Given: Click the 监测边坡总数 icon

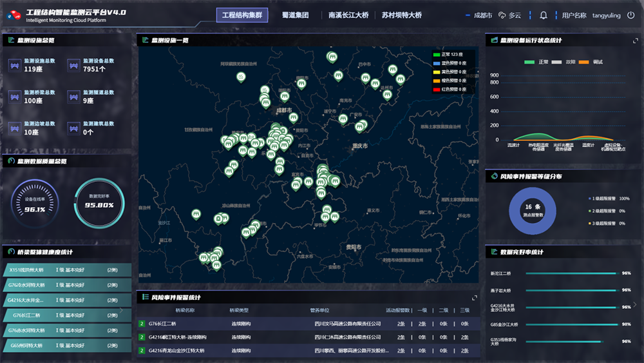Looking at the screenshot, I should [15, 128].
